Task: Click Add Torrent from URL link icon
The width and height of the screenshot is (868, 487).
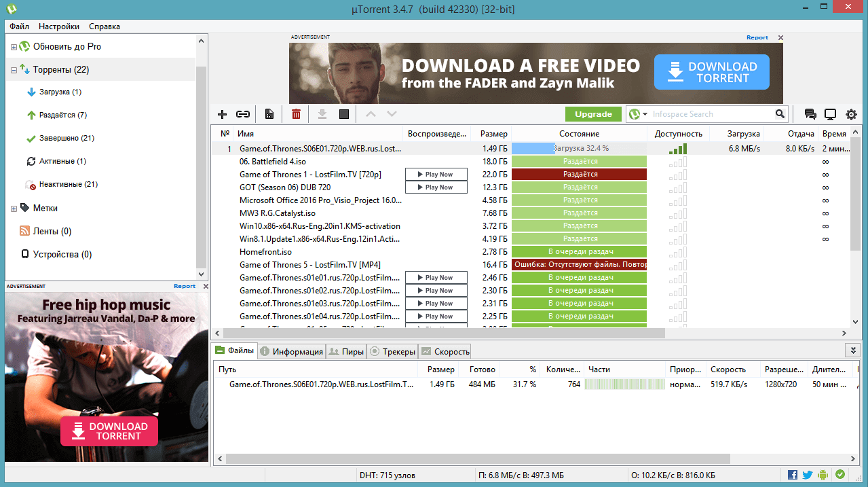Action: click(243, 114)
